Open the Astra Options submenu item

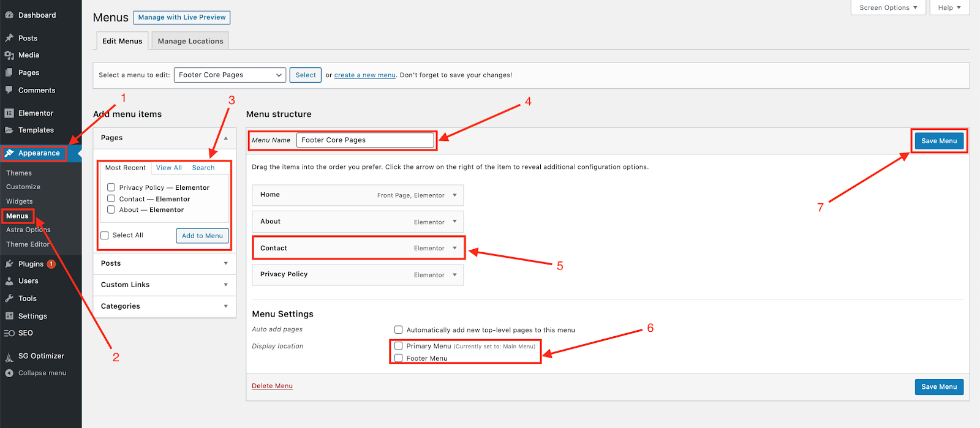28,230
